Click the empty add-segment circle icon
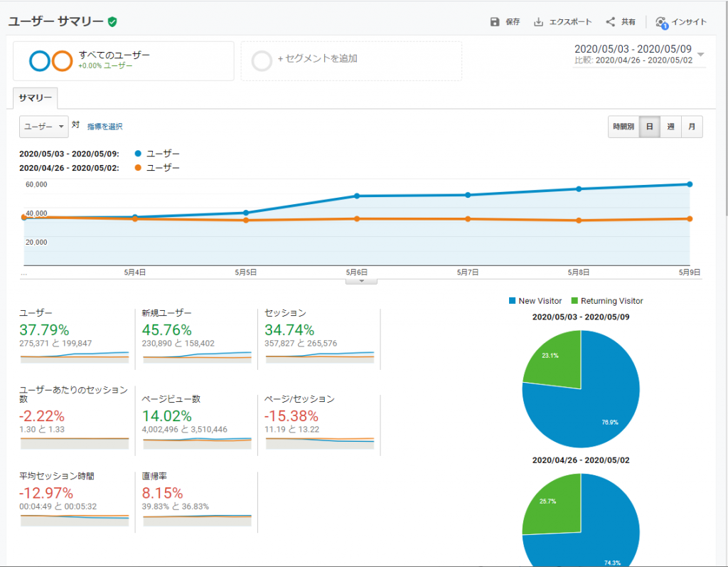Image resolution: width=728 pixels, height=567 pixels. [262, 61]
